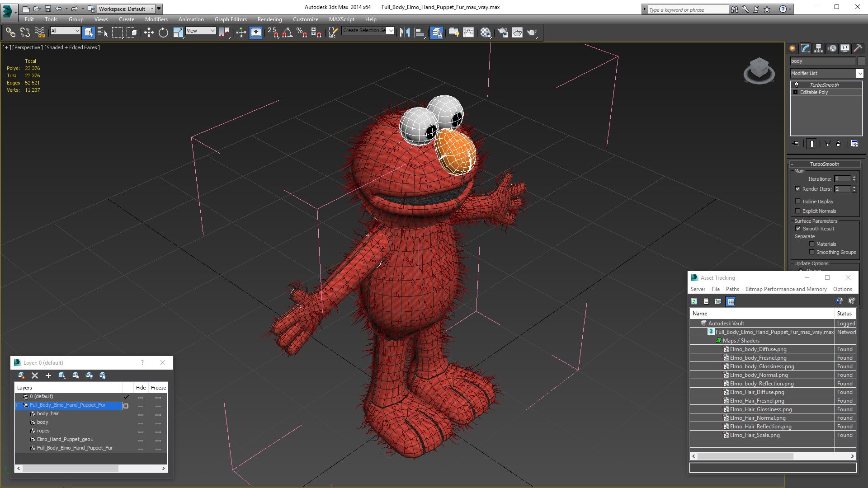Open the Rendering menu
The height and width of the screenshot is (488, 868).
point(269,19)
